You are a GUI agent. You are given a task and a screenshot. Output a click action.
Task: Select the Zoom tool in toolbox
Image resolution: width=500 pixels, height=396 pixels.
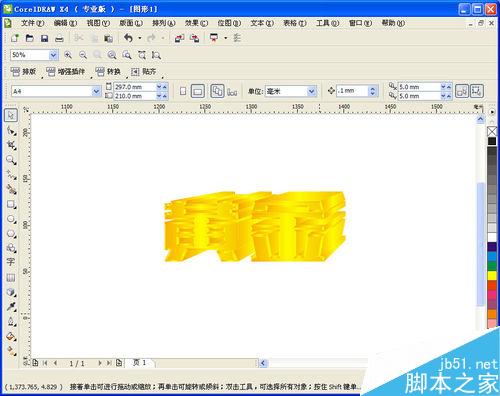tap(11, 160)
